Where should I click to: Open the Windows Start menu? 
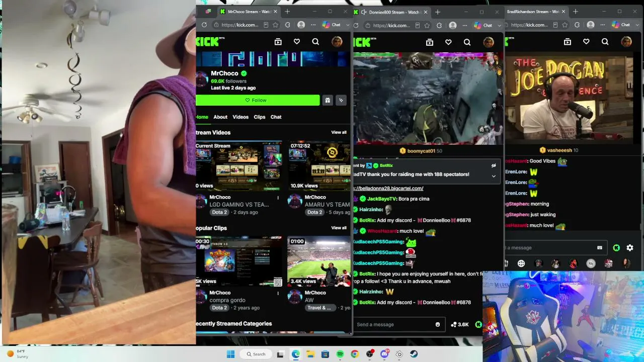tap(230, 354)
